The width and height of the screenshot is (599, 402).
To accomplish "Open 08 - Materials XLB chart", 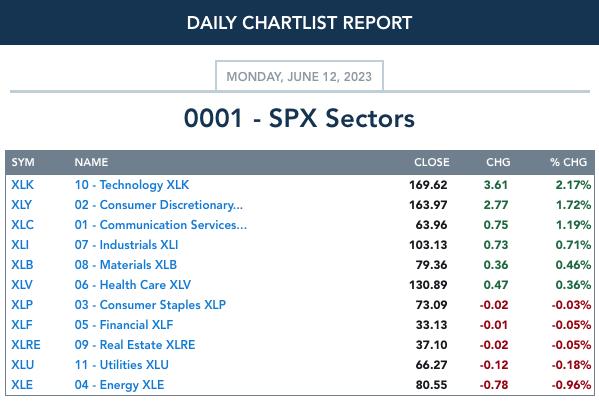I will click(126, 265).
